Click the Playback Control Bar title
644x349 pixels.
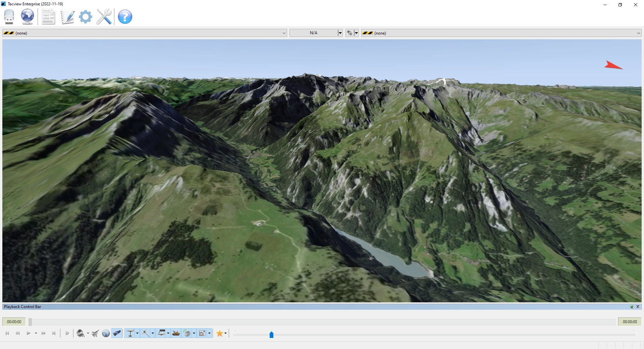coord(22,307)
